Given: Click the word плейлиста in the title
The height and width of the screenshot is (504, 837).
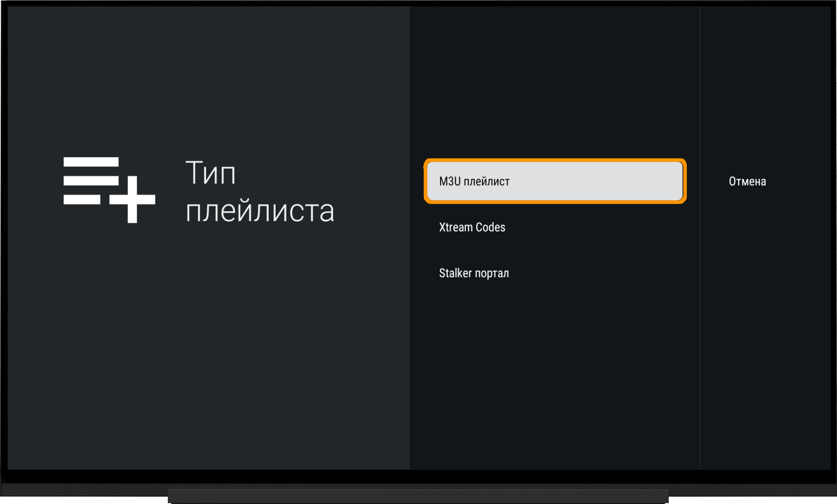Looking at the screenshot, I should [x=259, y=210].
